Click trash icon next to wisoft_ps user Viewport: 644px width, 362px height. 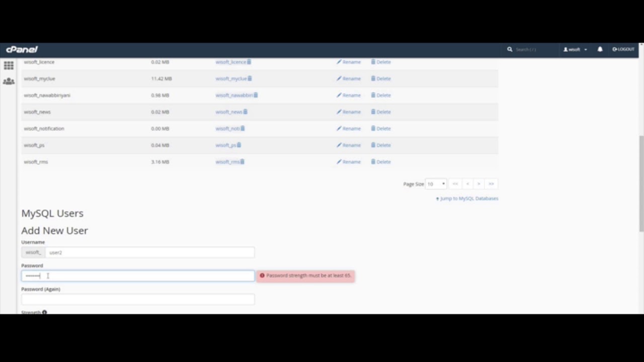click(x=239, y=145)
